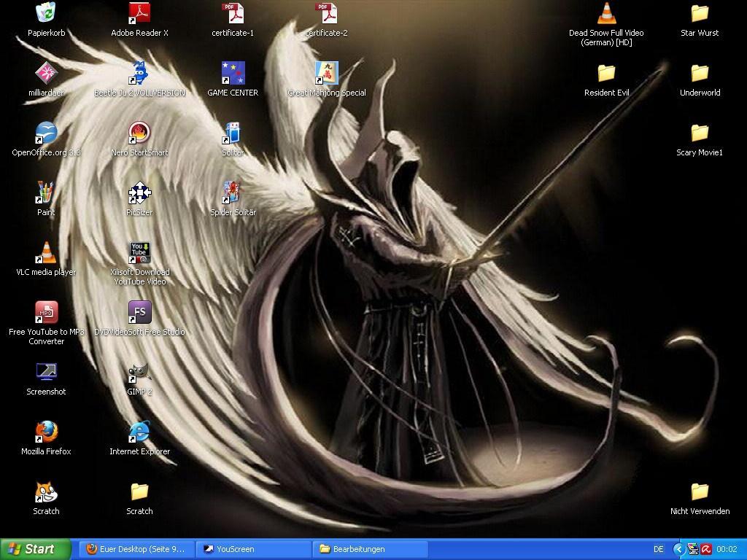
Task: Launch Internet Explorer
Action: tap(139, 432)
